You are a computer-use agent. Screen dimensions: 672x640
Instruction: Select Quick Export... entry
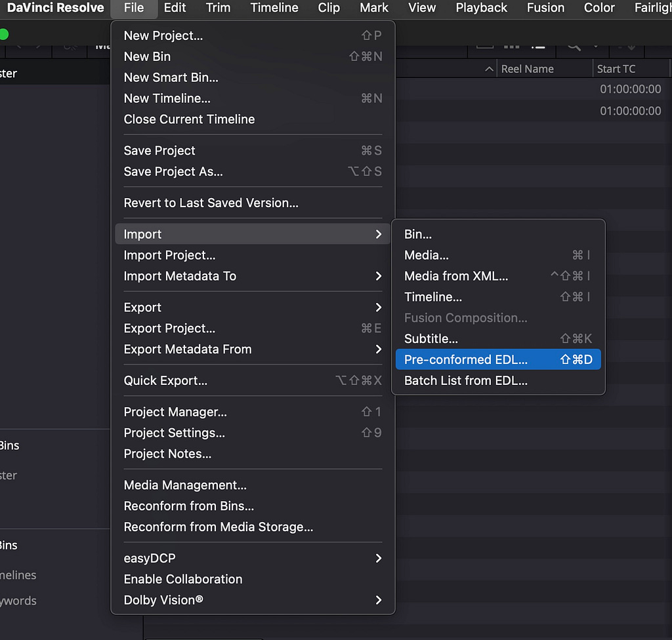click(x=253, y=381)
